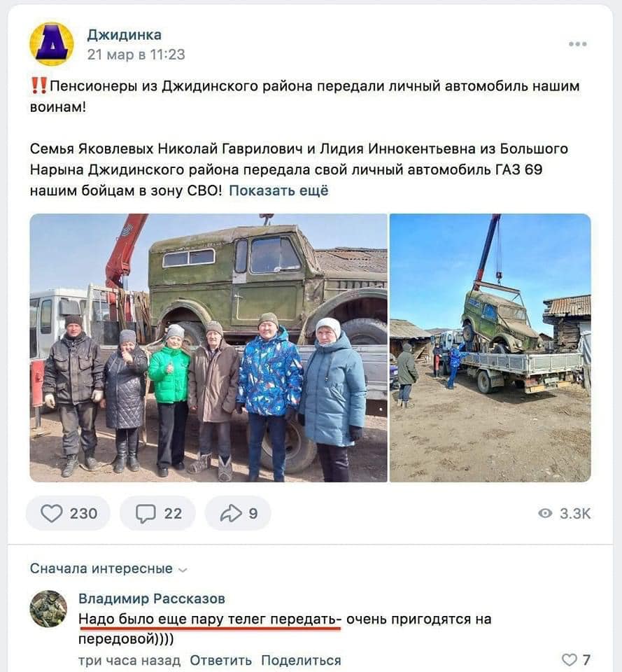Open Владимир Рассказов's profile name

click(152, 598)
